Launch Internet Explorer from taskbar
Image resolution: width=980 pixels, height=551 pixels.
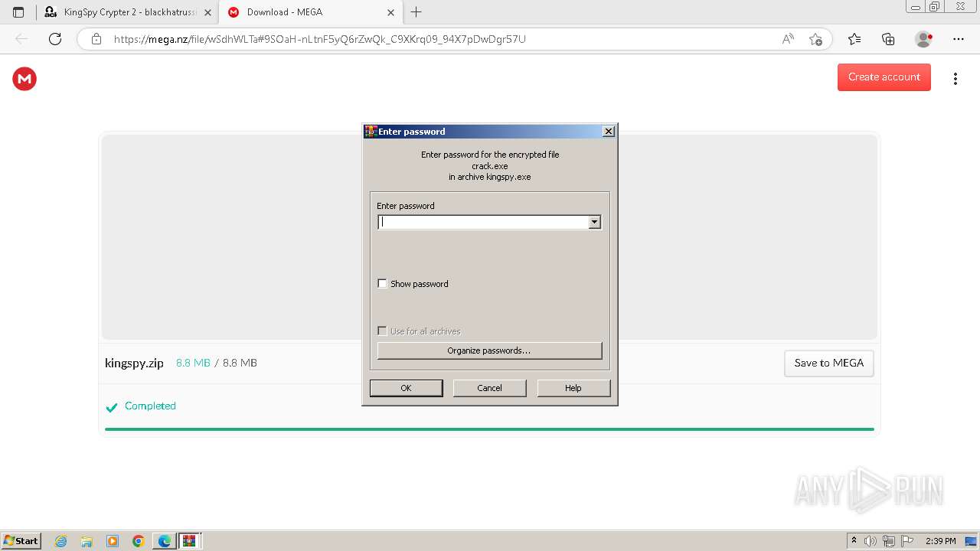coord(61,541)
